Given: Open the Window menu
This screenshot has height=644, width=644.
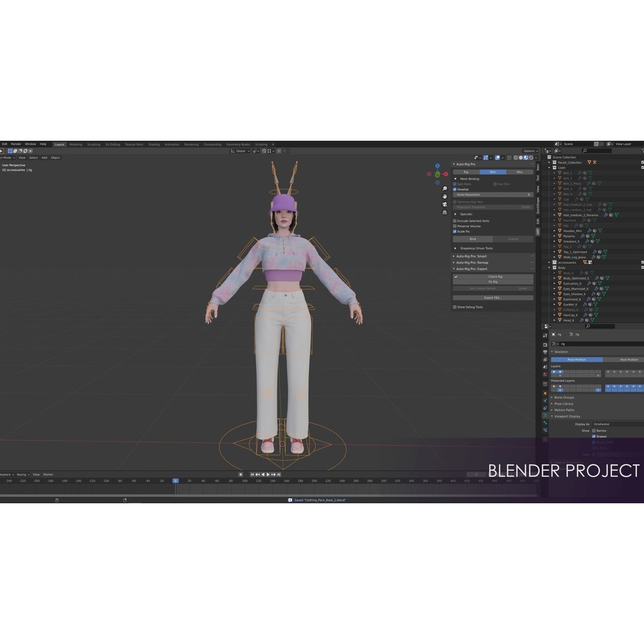Looking at the screenshot, I should (x=30, y=144).
